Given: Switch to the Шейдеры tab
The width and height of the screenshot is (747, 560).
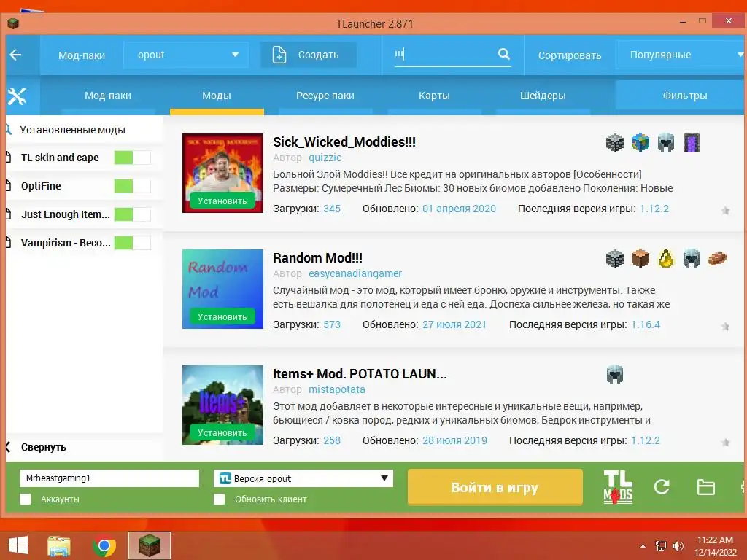Looking at the screenshot, I should pyautogui.click(x=543, y=96).
